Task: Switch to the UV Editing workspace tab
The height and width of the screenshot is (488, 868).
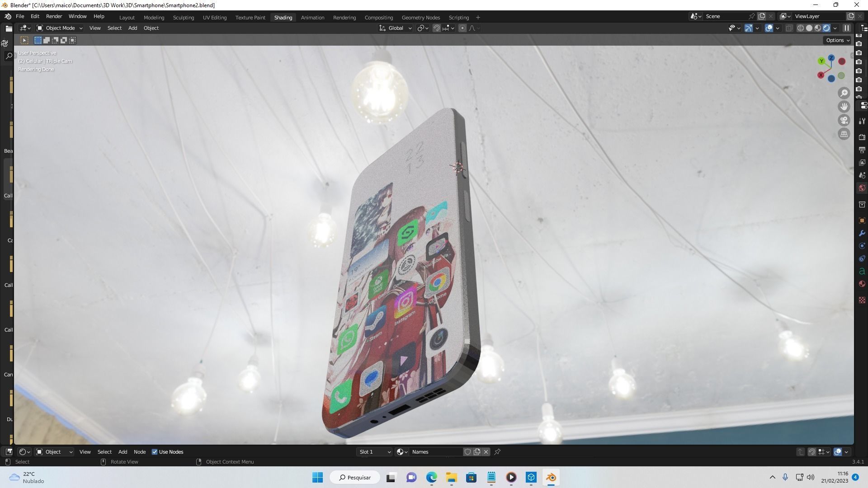Action: [215, 18]
